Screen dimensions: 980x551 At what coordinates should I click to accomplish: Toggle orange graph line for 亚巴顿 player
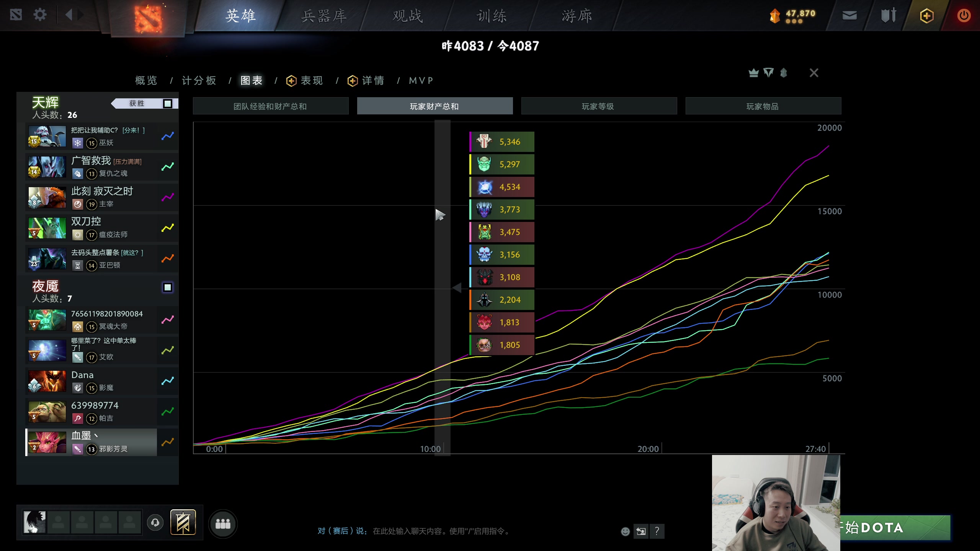pyautogui.click(x=168, y=258)
